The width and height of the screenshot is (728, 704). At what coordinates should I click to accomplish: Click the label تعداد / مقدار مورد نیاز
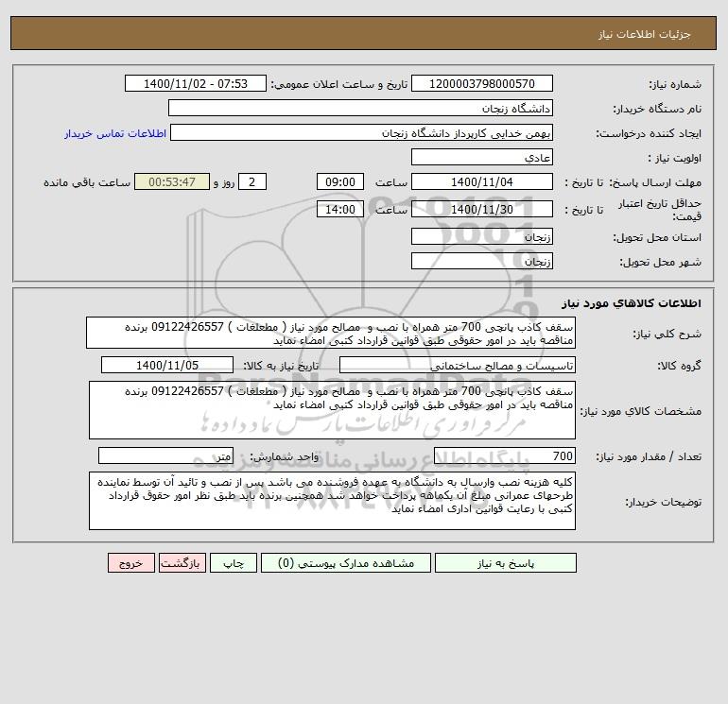pos(649,456)
